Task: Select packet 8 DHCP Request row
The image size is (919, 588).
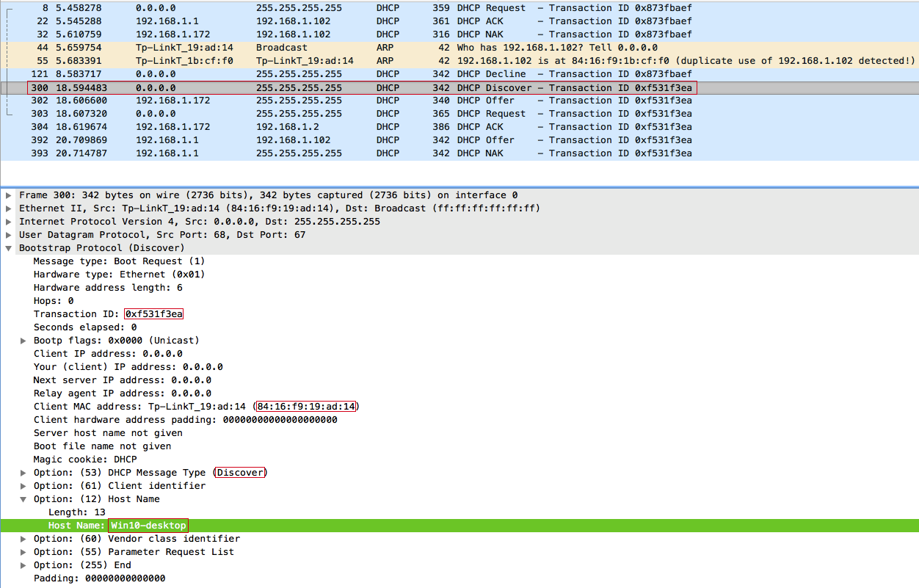Action: pyautogui.click(x=459, y=8)
